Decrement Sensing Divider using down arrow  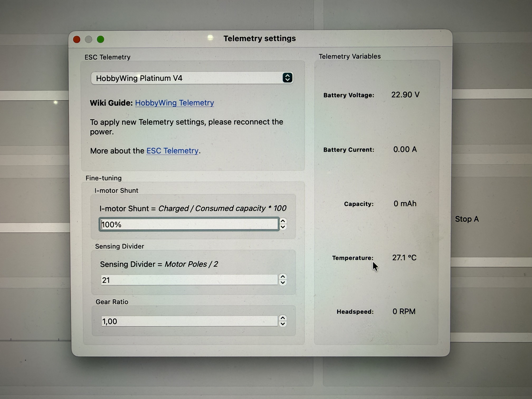click(x=283, y=283)
